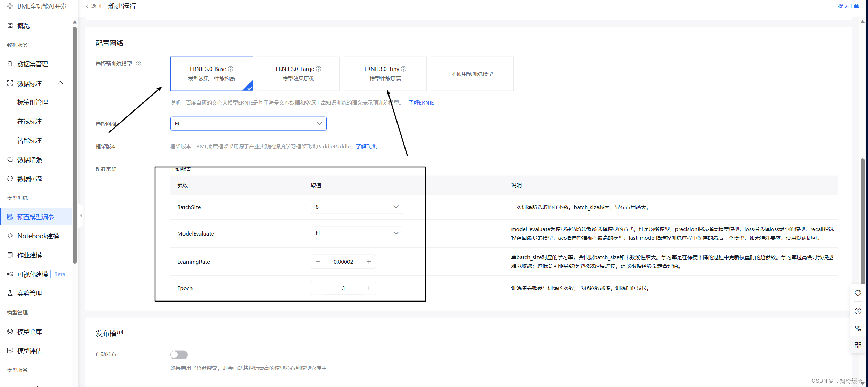Screen dimensions: 868x387
Task: Click the Epoch value field
Action: point(343,288)
